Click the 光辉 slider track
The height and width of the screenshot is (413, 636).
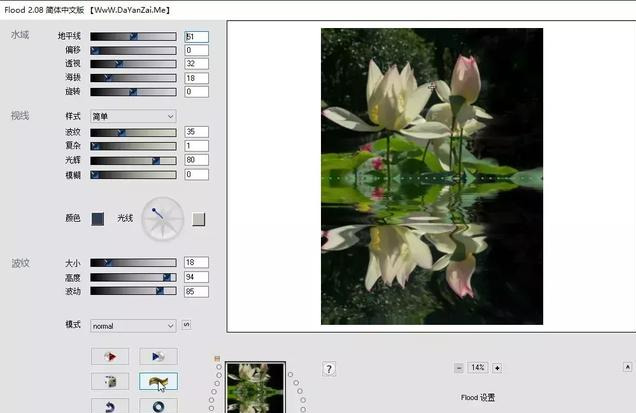133,160
